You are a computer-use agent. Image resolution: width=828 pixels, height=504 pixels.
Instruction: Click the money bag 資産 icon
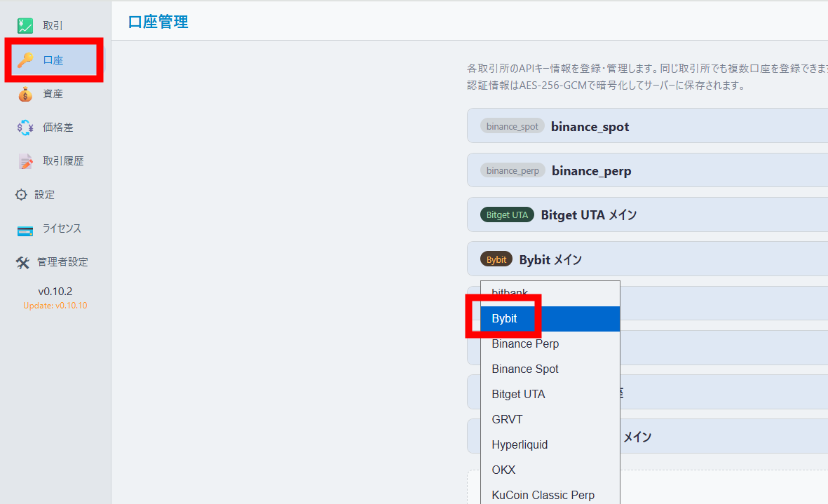pos(26,94)
